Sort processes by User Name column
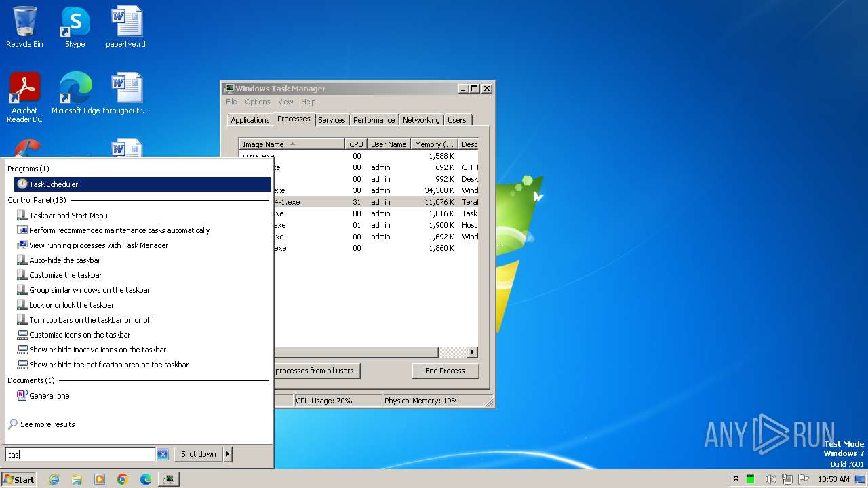The image size is (868, 488). (389, 144)
